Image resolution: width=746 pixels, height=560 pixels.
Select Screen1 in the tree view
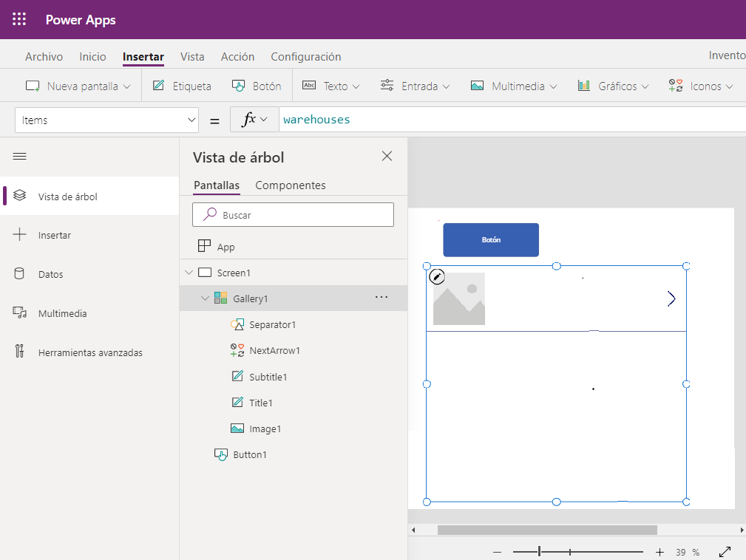[294, 273]
